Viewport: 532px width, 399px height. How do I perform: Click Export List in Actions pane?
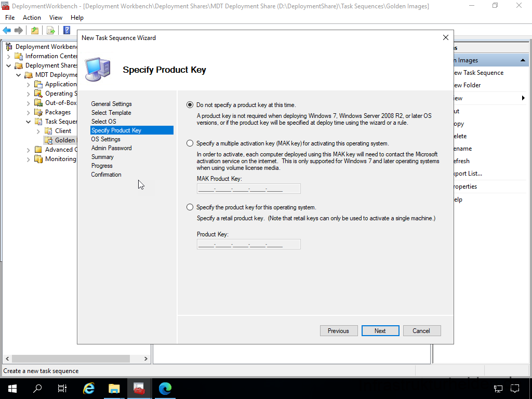coord(468,174)
